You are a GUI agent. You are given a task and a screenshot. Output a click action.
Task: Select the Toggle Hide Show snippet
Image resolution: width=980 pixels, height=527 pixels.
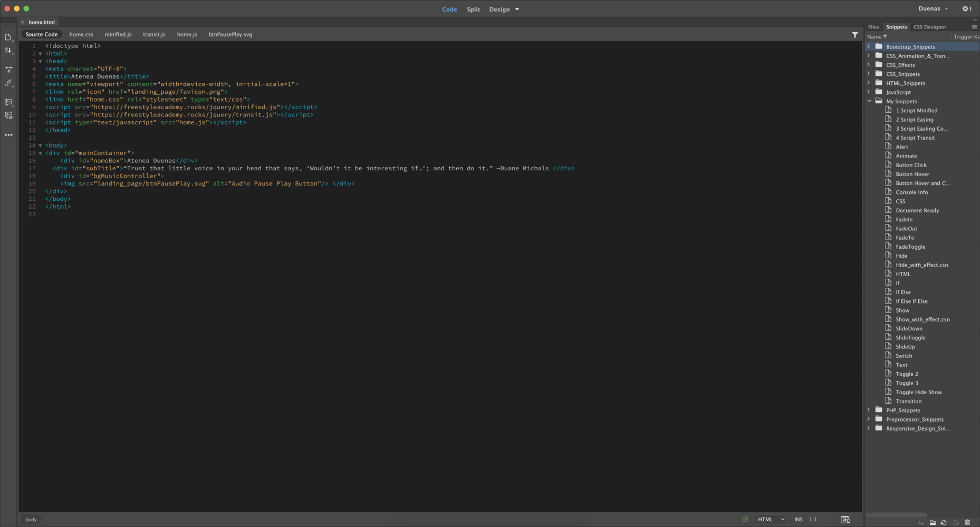click(x=918, y=392)
